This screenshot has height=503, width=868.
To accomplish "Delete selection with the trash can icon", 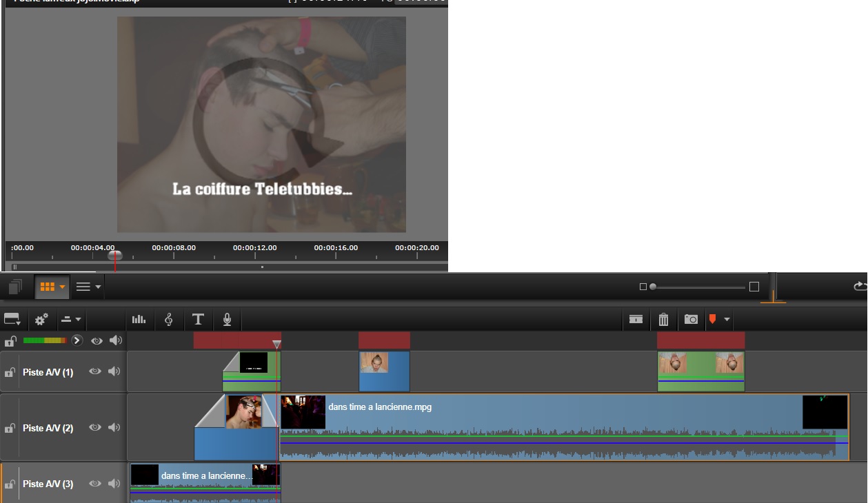I will 663,319.
